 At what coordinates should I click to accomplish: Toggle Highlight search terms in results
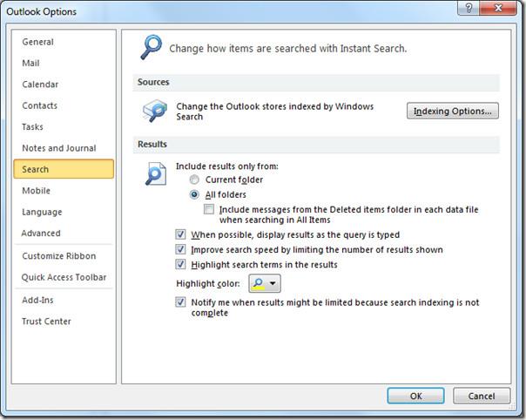coord(180,265)
